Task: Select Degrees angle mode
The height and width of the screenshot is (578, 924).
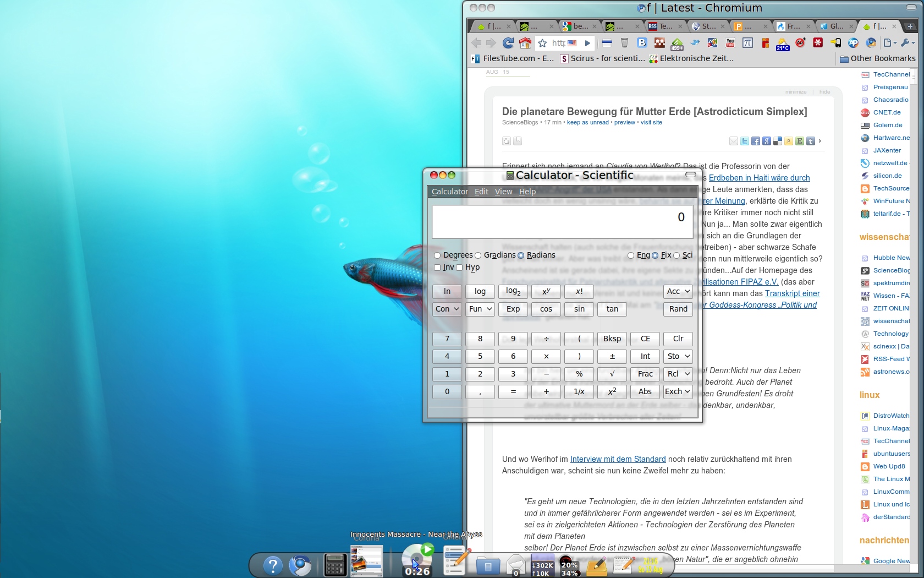Action: click(x=453, y=255)
